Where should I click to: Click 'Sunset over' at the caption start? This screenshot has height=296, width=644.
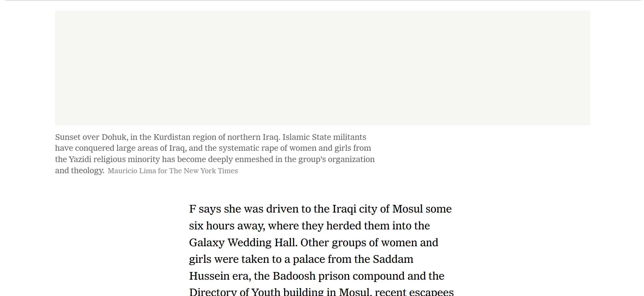click(77, 137)
